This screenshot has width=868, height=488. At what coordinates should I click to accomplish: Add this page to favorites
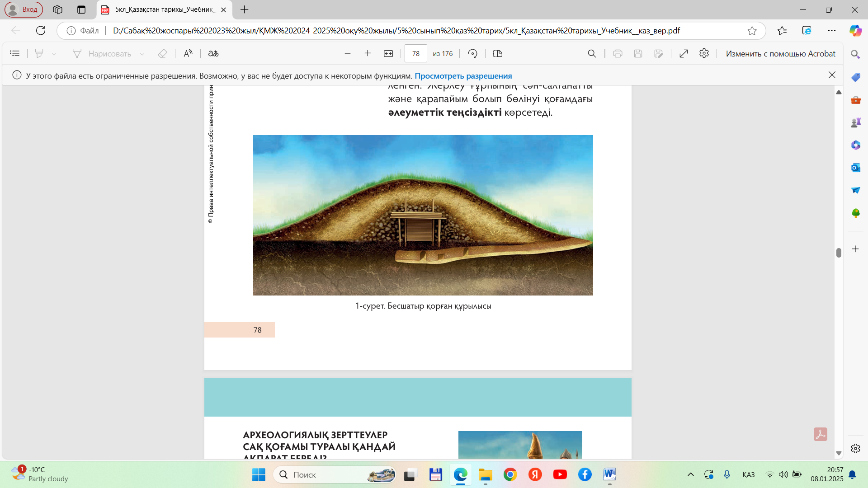(x=752, y=30)
